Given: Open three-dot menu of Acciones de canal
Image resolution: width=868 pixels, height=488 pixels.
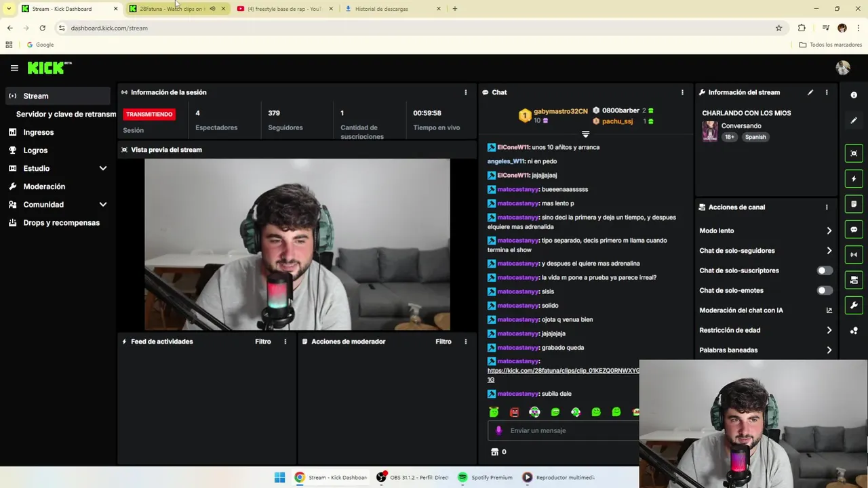Looking at the screenshot, I should 826,207.
